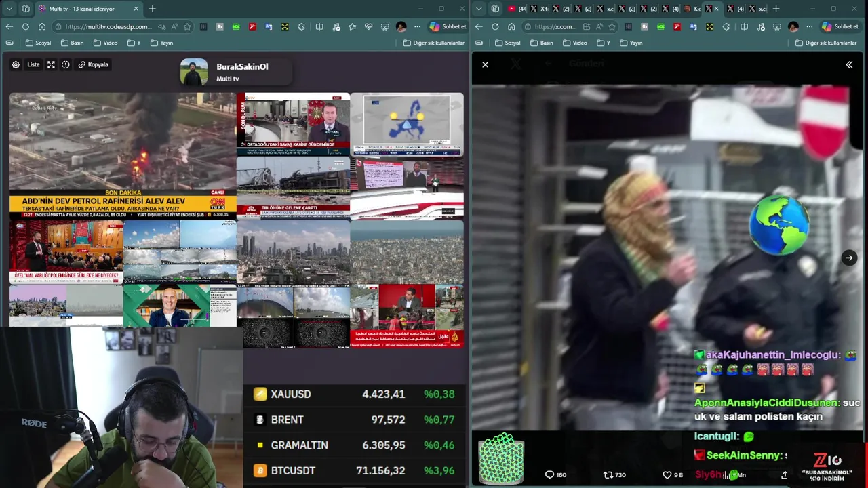
Task: Expand Diğer sık kullanılanlar in Multi tv window
Action: pyautogui.click(x=434, y=43)
